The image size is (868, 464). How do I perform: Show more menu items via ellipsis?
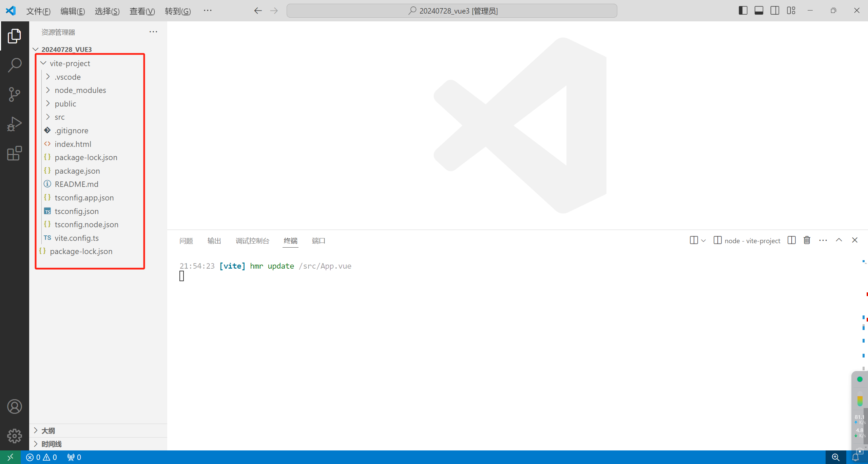click(208, 11)
